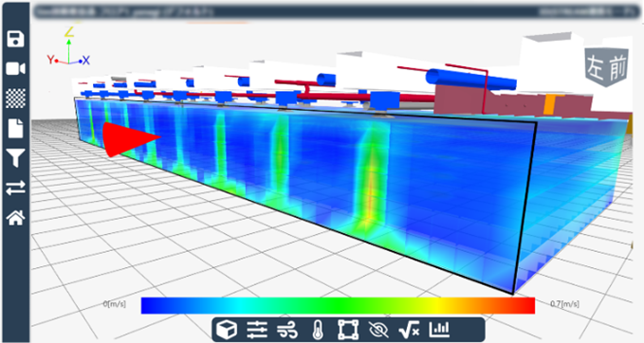Toggle the crossed-out eye visibility icon
644x343 pixels.
pyautogui.click(x=378, y=330)
